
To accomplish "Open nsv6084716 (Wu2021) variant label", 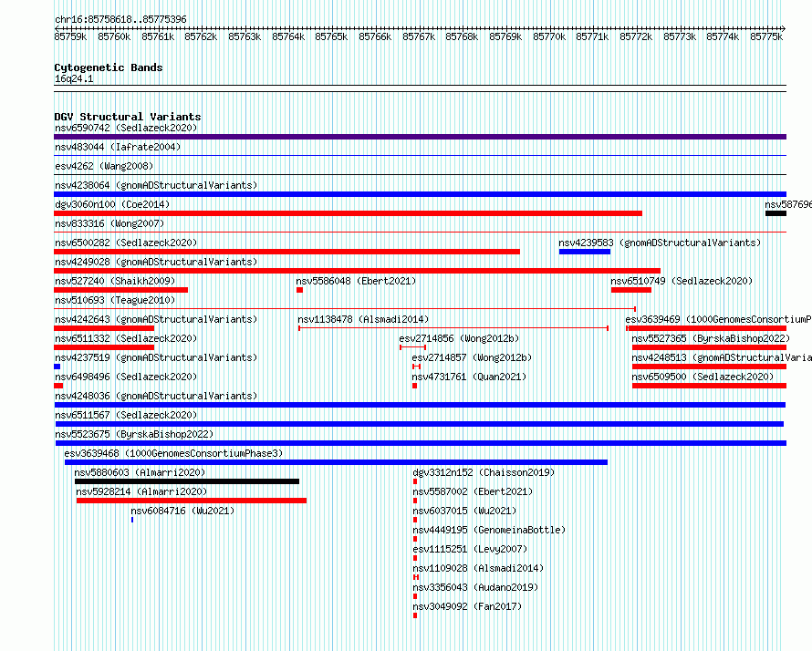I will click(182, 511).
